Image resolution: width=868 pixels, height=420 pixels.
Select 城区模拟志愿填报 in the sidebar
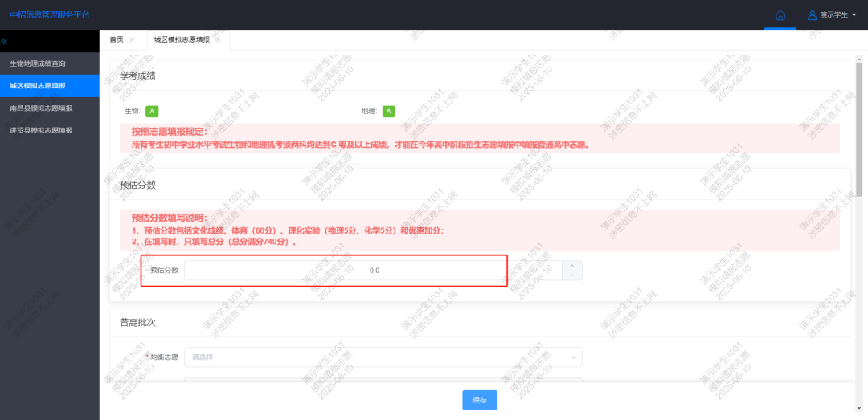pos(49,86)
